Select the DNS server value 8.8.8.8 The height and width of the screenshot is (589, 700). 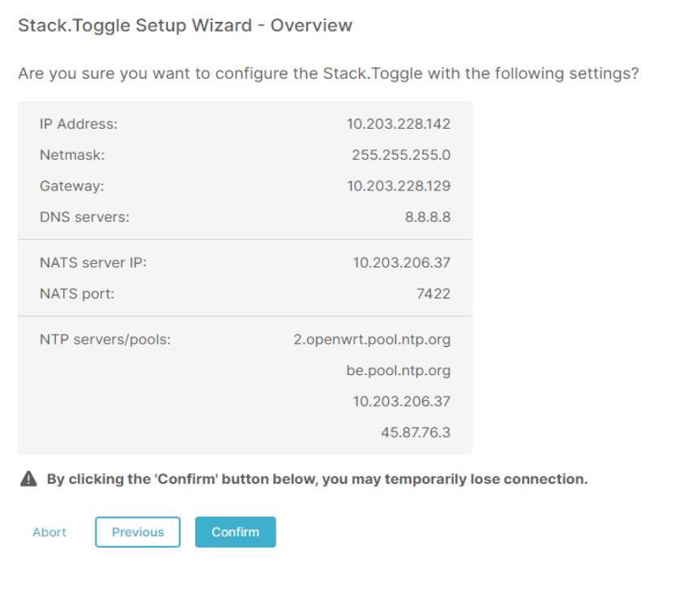(428, 216)
